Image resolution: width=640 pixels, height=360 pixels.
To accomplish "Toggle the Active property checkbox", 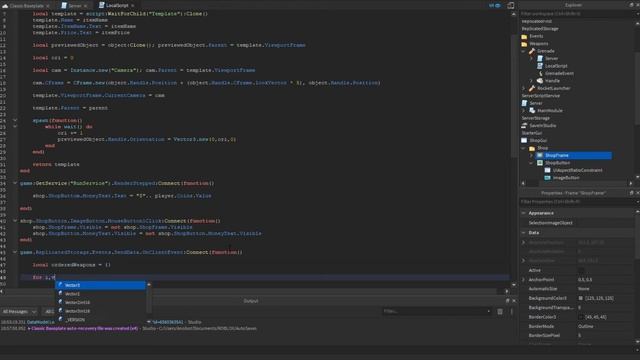I will 581,270.
